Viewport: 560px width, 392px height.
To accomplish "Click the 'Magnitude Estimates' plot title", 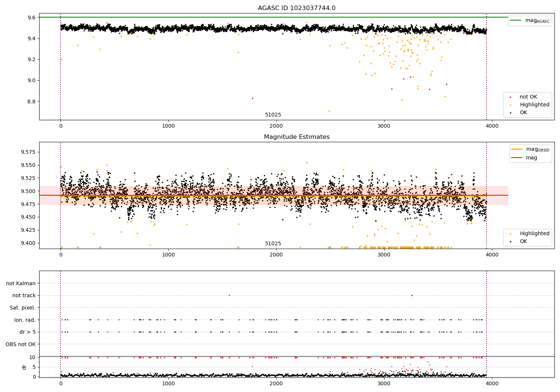I will [x=296, y=137].
